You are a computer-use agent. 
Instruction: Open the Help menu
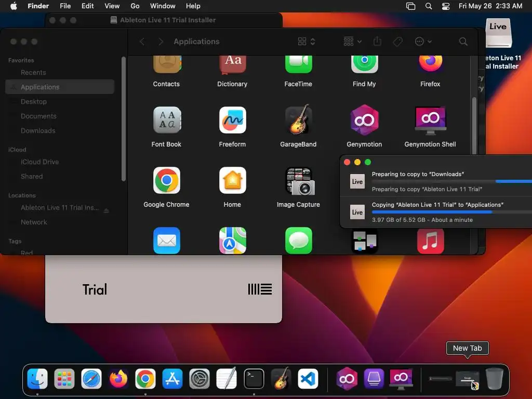click(x=193, y=6)
